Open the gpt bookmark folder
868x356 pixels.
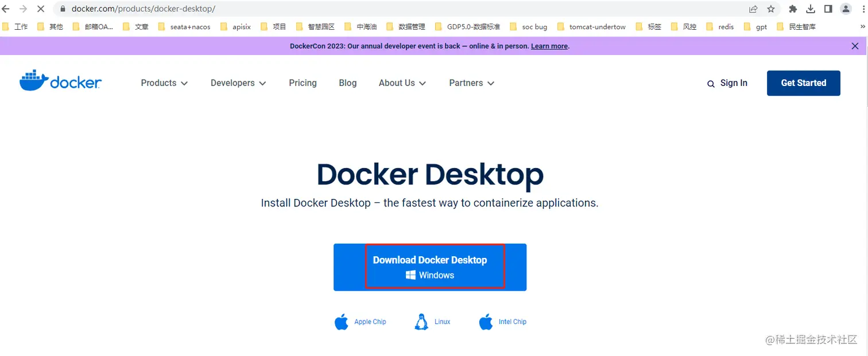(x=755, y=26)
